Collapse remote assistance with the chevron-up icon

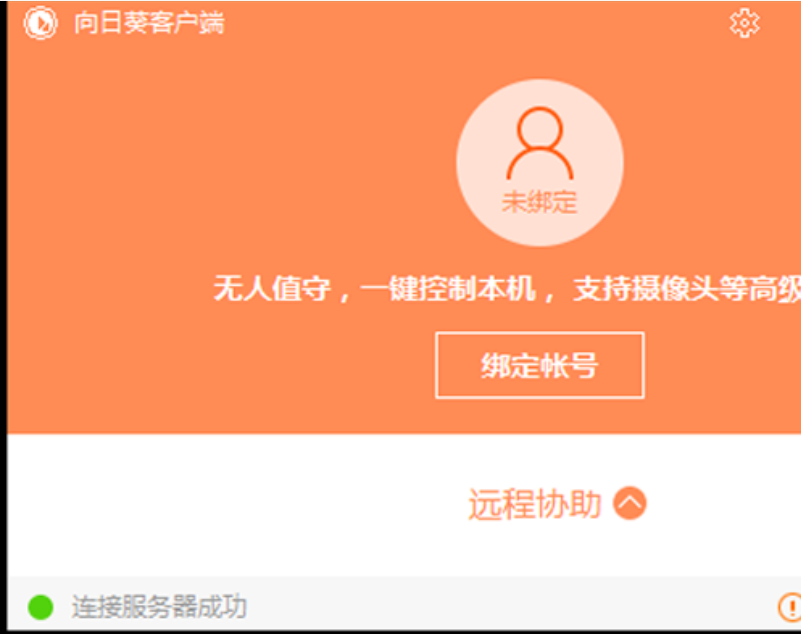tap(630, 503)
